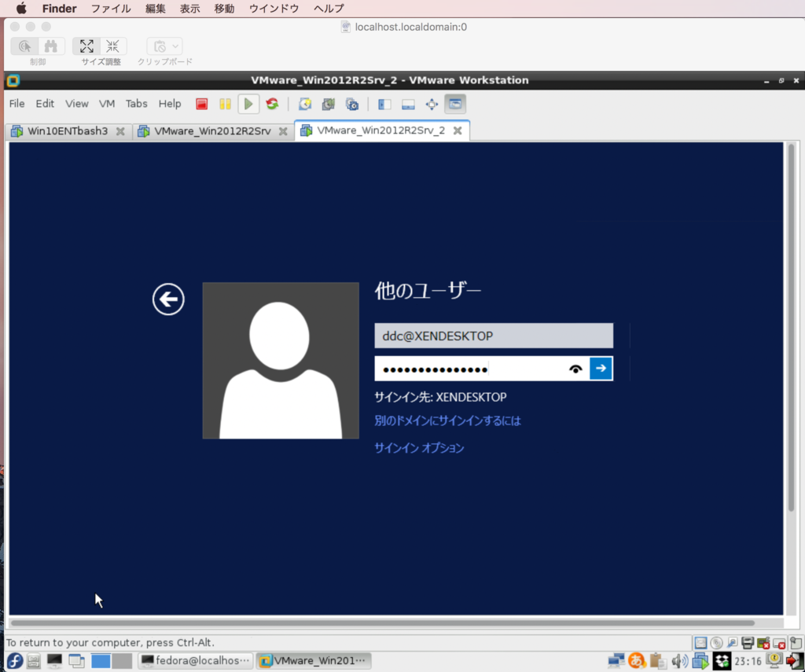This screenshot has width=805, height=672.
Task: Open the Help menu in VMware Workstation
Action: [x=170, y=104]
